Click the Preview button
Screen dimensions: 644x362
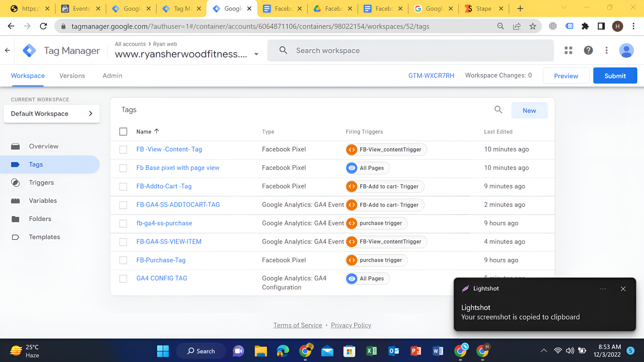point(566,76)
